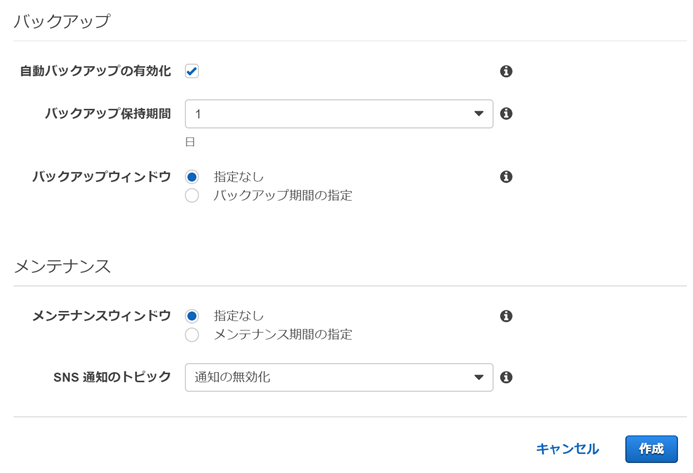Select 指定なし radio under メンテナンスウィンドウ
The width and height of the screenshot is (693, 473).
click(x=192, y=316)
